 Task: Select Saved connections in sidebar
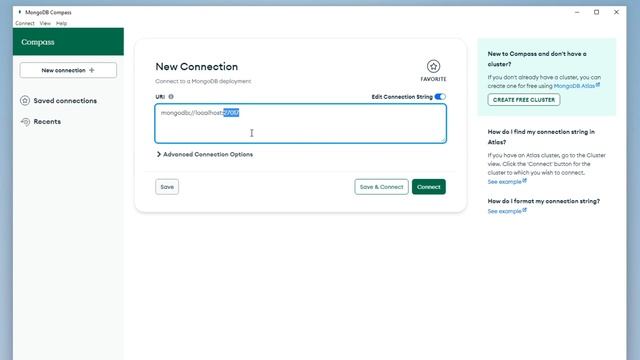[x=65, y=100]
